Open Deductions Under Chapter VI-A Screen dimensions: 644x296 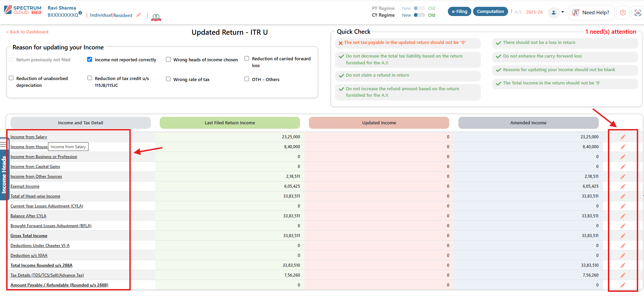coord(40,246)
